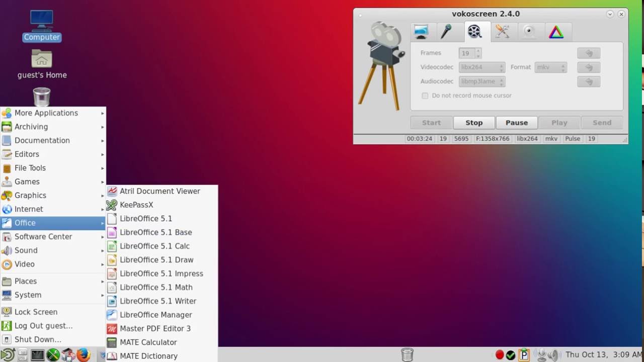
Task: Open the file cabinet panel icon
Action: tap(23, 355)
